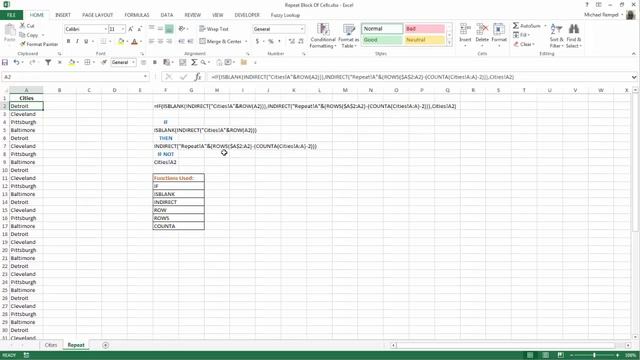Apply Percent Style number format

click(271, 41)
